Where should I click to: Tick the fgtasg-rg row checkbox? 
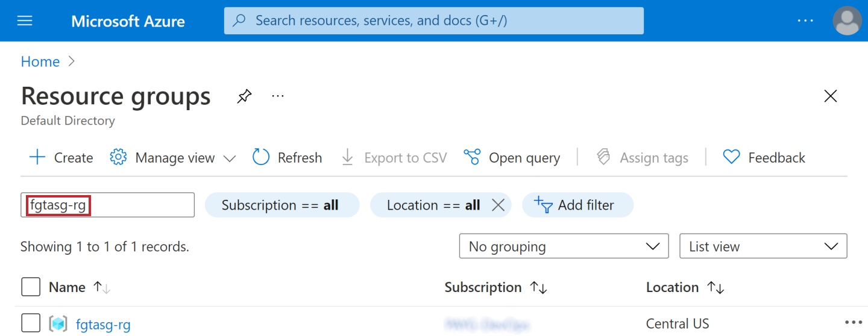(x=31, y=324)
